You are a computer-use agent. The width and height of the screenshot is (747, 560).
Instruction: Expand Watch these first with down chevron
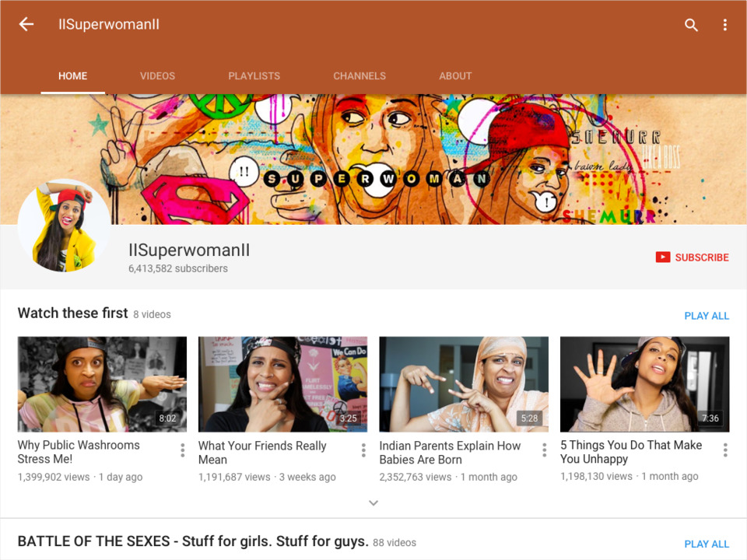coord(373,503)
